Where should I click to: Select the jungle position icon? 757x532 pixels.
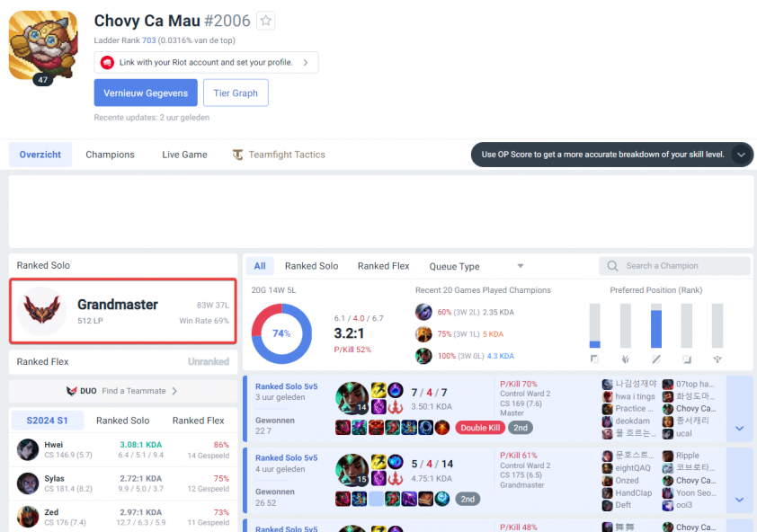tap(626, 359)
